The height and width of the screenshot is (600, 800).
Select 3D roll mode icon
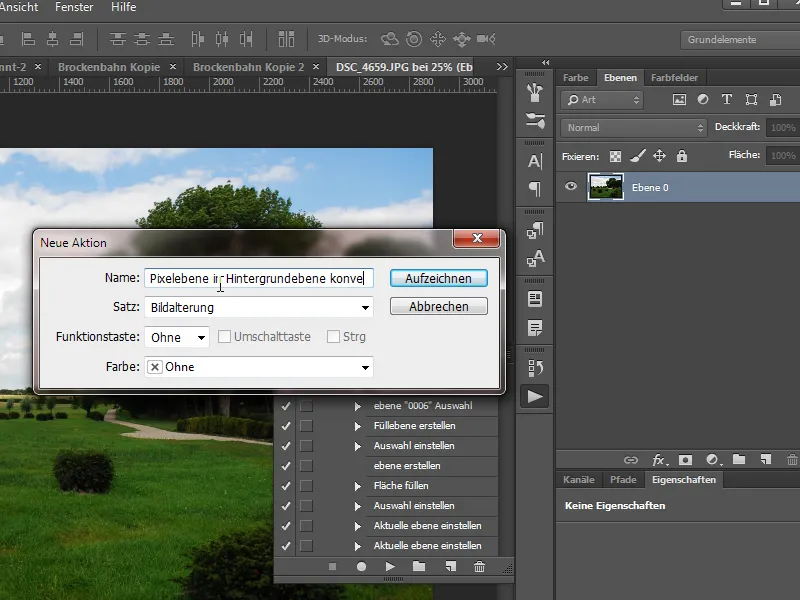[414, 39]
